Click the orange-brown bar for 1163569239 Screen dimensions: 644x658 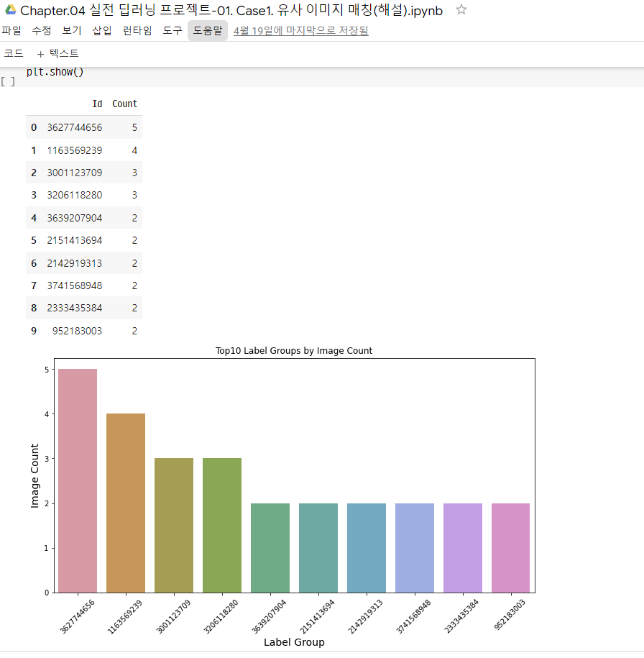(x=126, y=503)
